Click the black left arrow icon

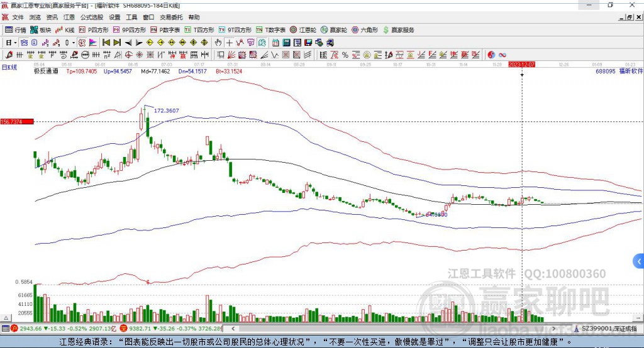tap(128, 43)
